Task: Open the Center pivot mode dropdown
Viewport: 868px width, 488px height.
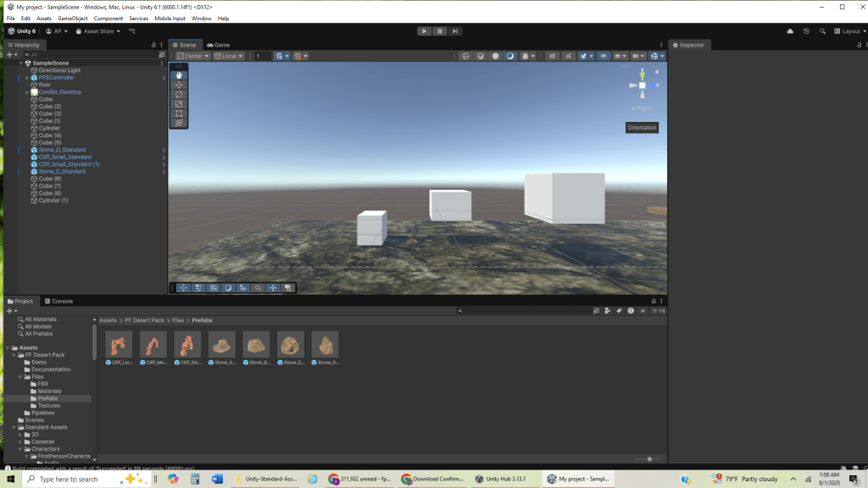Action: tap(192, 56)
